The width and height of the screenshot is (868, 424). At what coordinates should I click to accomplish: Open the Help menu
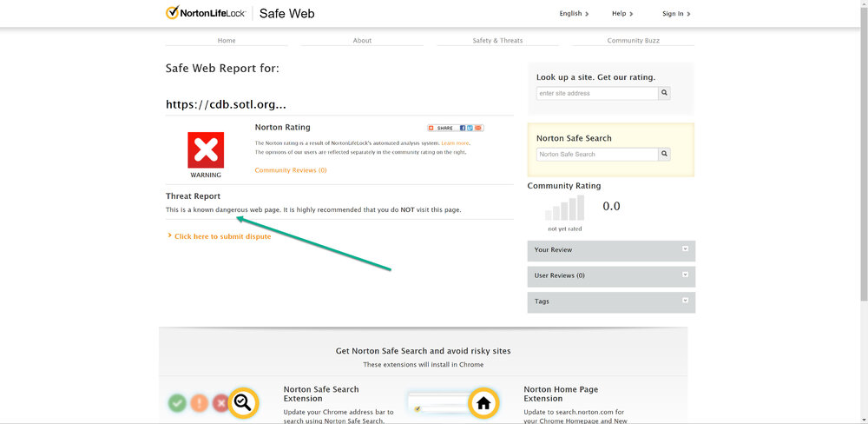click(x=622, y=14)
